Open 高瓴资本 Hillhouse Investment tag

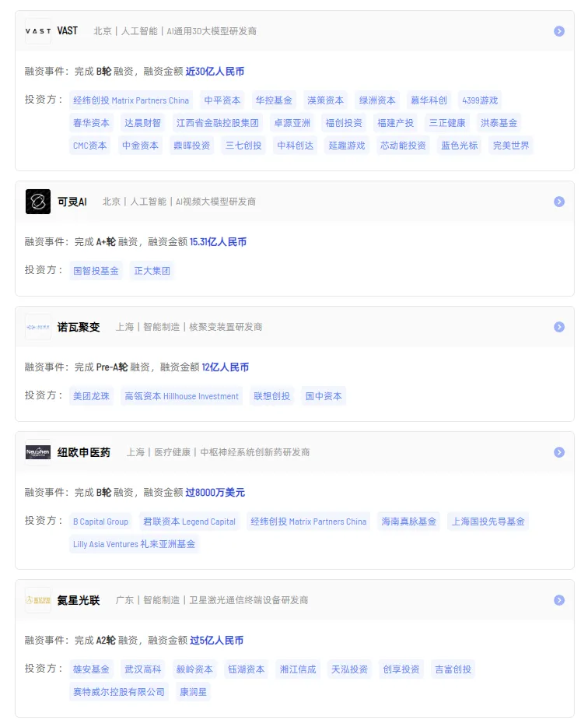182,396
